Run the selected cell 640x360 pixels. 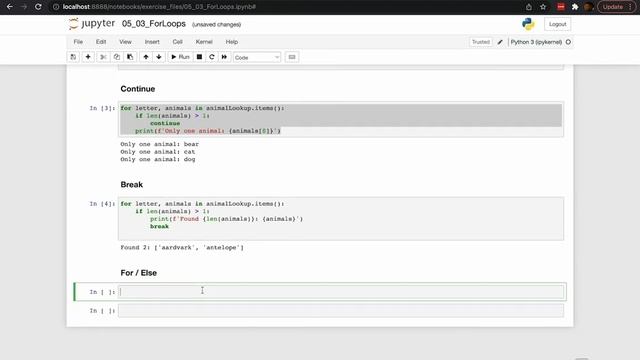180,57
